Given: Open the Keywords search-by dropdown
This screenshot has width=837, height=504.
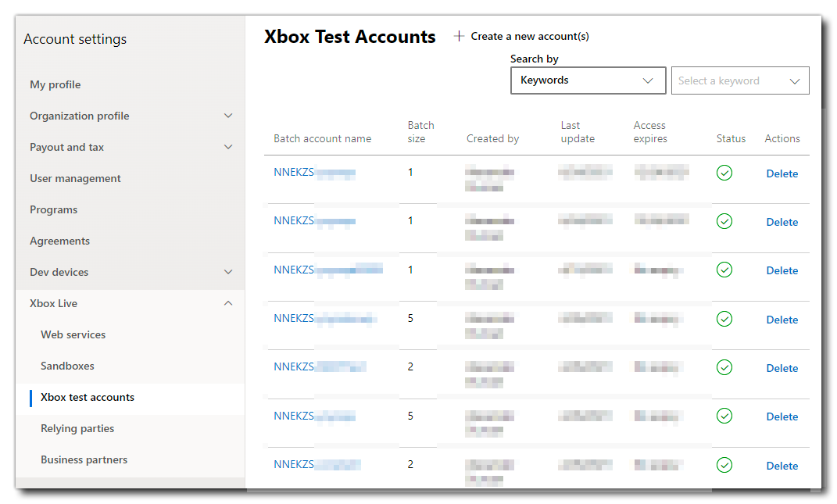Looking at the screenshot, I should click(588, 80).
